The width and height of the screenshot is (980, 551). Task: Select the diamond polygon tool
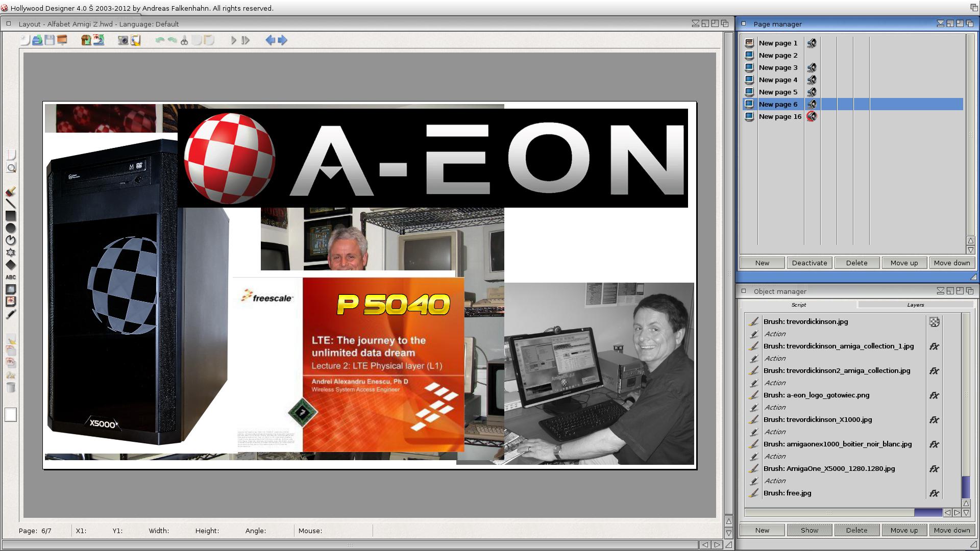11,265
